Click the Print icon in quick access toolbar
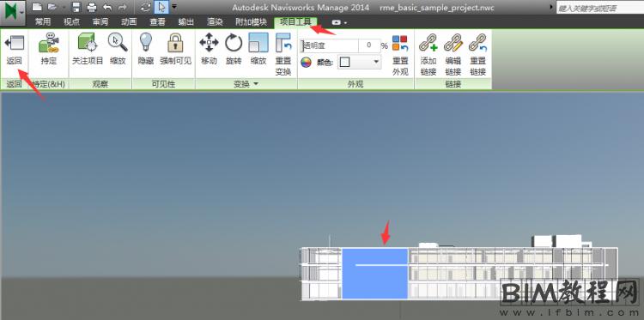644x320 pixels. 92,7
